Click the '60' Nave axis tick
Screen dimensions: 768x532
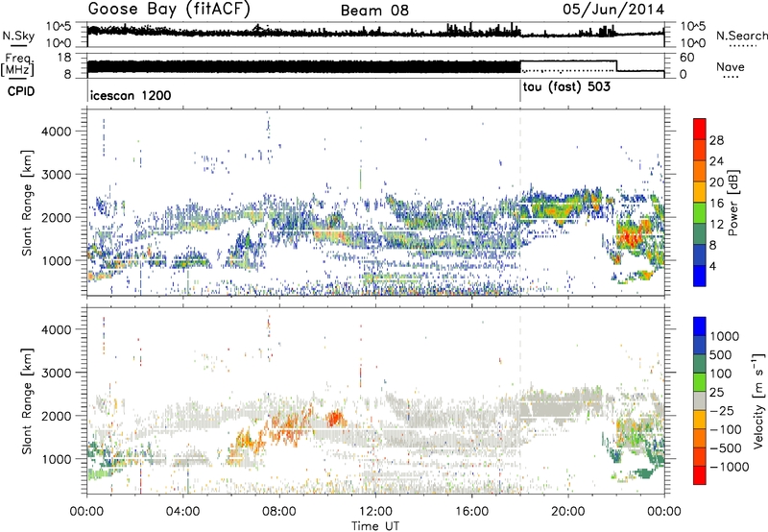(687, 58)
